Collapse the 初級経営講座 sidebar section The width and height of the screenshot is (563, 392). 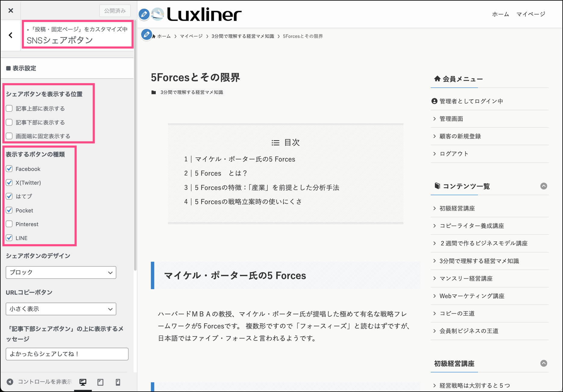(543, 363)
